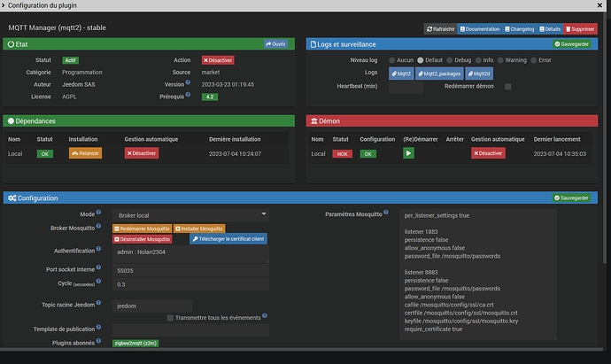This screenshot has height=364, width=611.
Task: Relaunch dependencies install with Relancer
Action: tap(85, 153)
